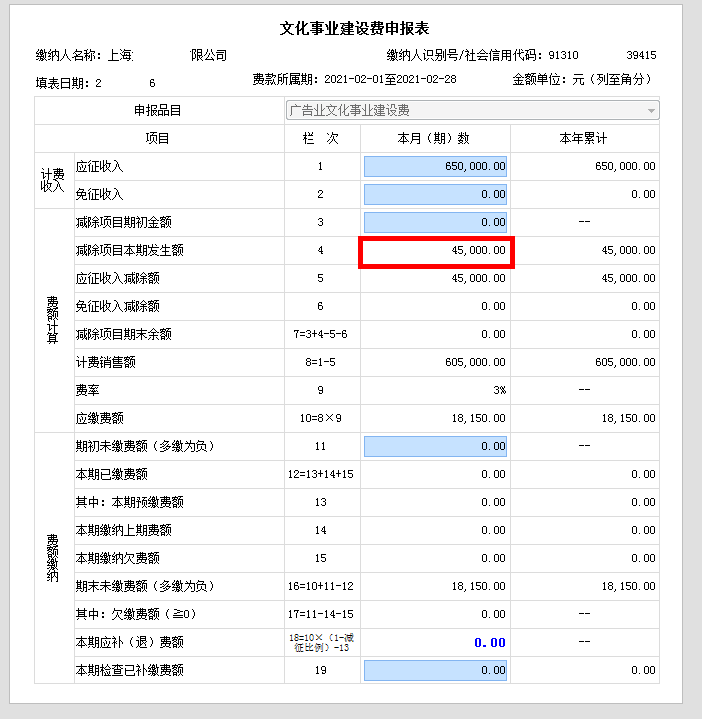Screen dimensions: 702x719
Task: Click the 减除项目期末余额 row label
Action: click(123, 334)
